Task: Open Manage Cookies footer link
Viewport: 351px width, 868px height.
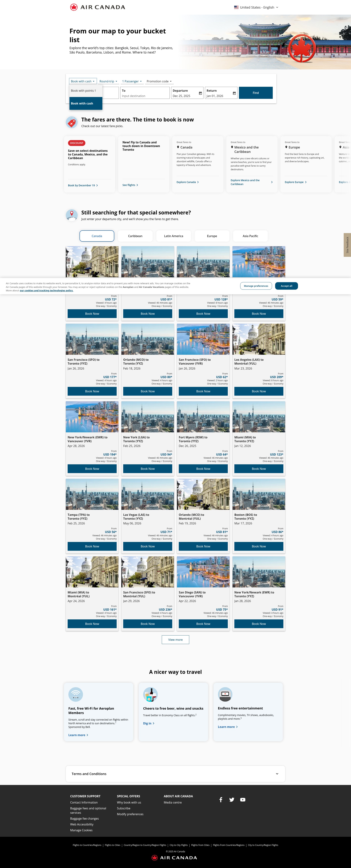Action: pyautogui.click(x=81, y=830)
